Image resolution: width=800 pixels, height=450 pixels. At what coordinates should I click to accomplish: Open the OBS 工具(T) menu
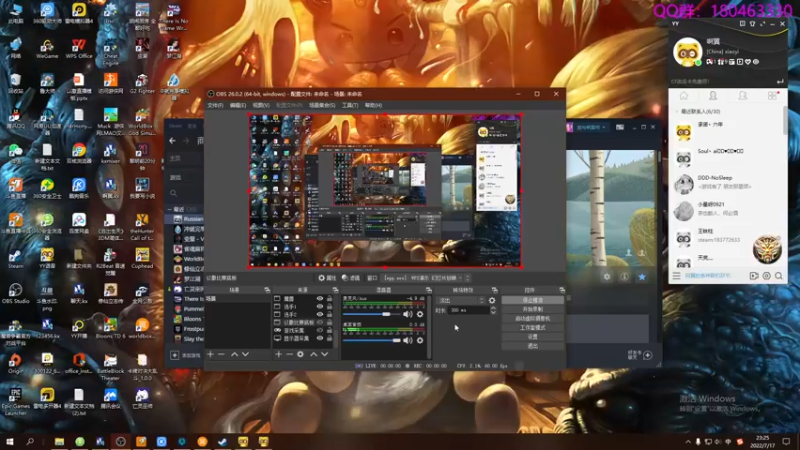point(350,105)
